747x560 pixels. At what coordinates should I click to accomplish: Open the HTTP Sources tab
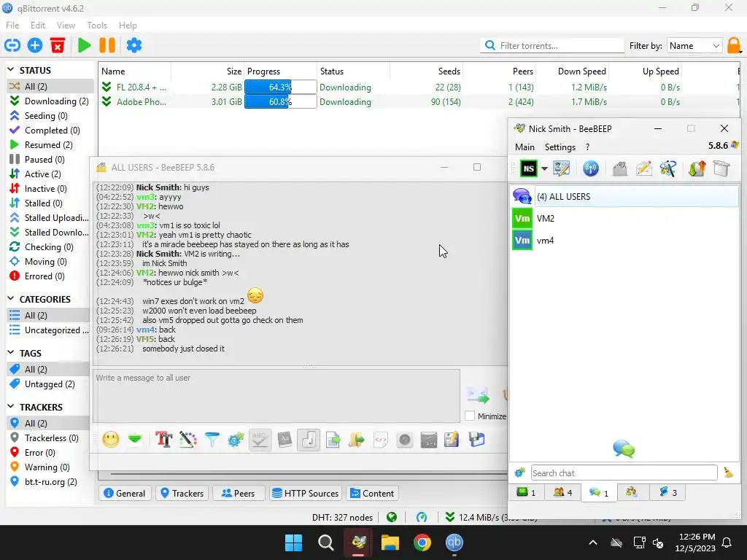306,494
